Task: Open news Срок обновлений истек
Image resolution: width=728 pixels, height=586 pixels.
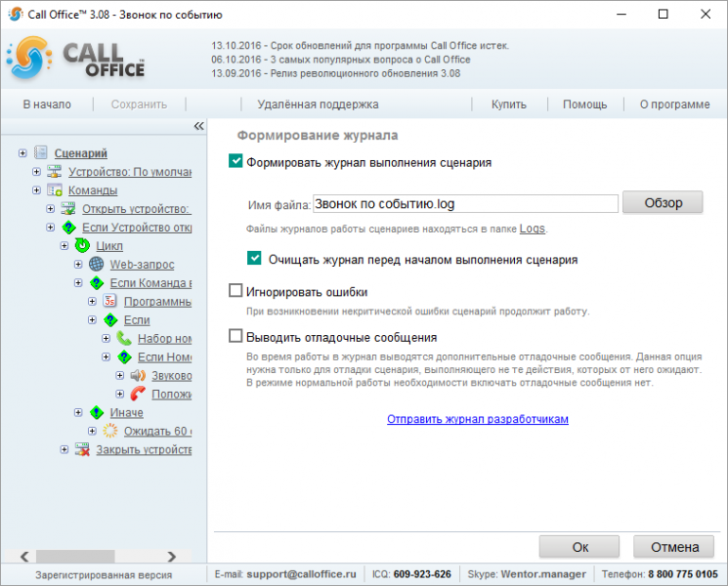Action: (361, 46)
